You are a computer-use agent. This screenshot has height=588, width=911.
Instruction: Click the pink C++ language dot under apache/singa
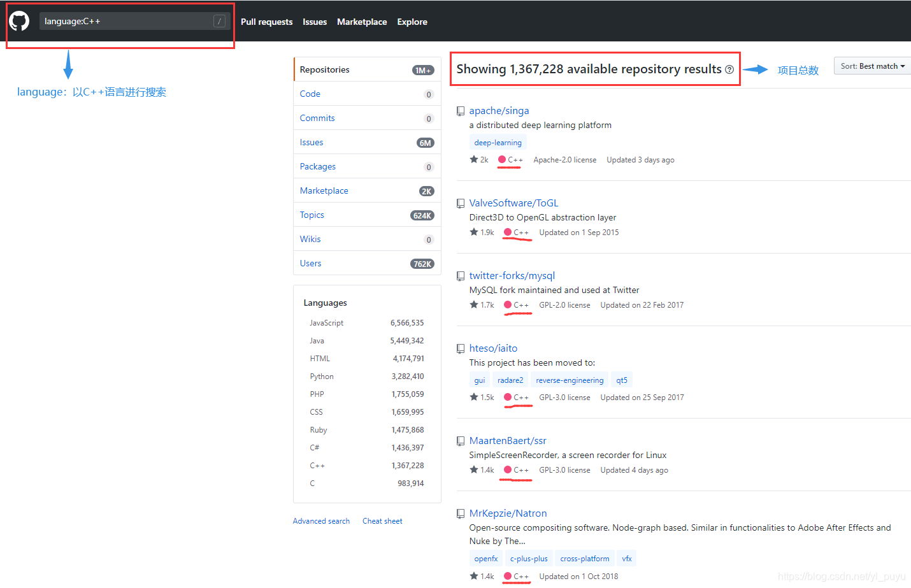click(x=501, y=159)
